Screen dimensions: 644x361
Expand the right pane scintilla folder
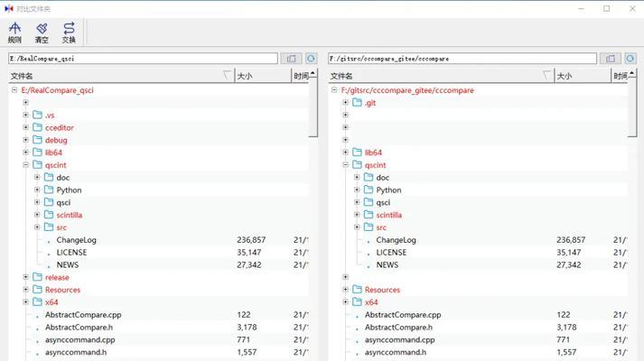[x=357, y=215]
